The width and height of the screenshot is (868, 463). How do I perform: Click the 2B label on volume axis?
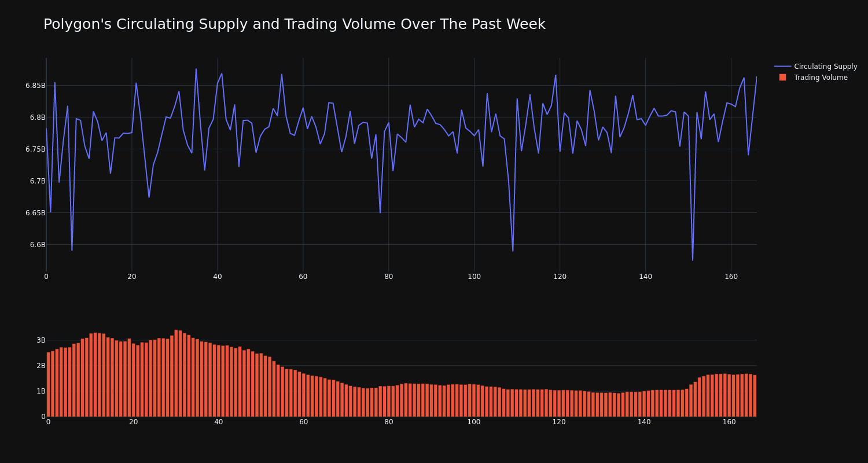coord(41,366)
